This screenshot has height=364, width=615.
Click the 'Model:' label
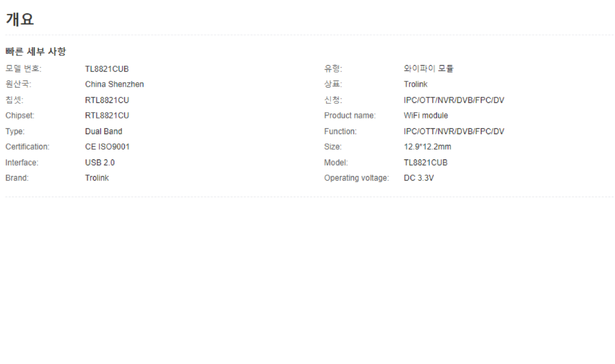click(x=336, y=162)
